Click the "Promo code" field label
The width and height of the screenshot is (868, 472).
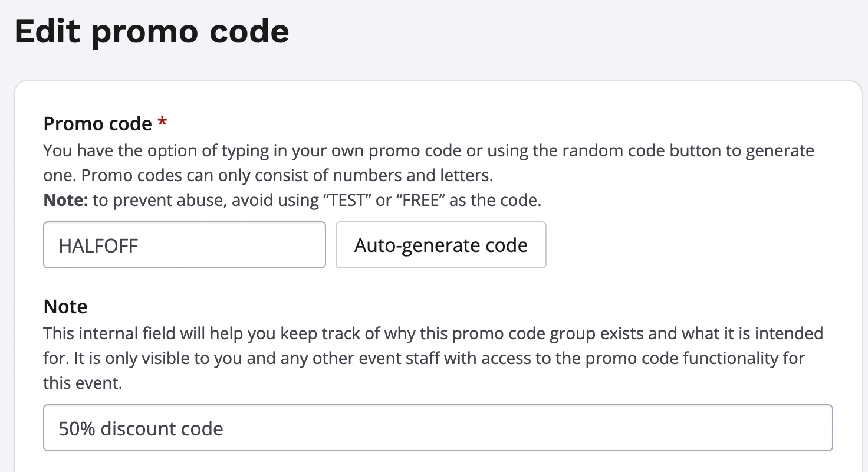coord(98,124)
